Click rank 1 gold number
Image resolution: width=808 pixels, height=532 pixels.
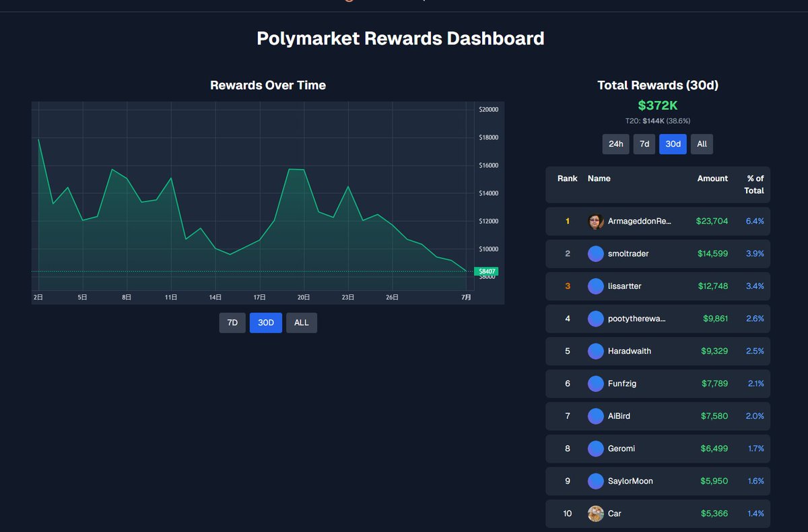(x=568, y=222)
